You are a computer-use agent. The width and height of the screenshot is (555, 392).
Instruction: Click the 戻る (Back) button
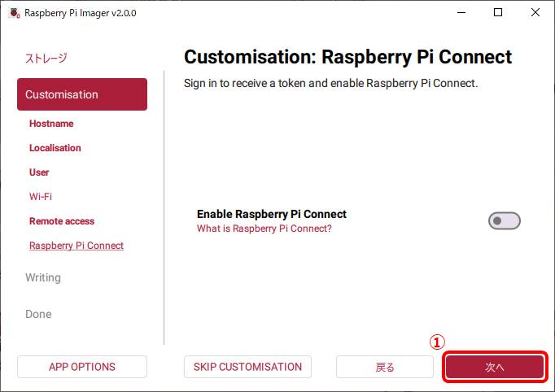(385, 367)
